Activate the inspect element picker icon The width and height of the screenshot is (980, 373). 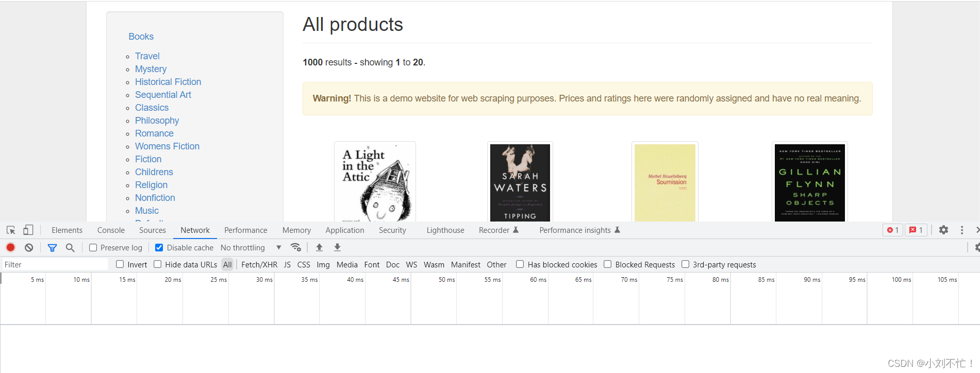pos(11,230)
